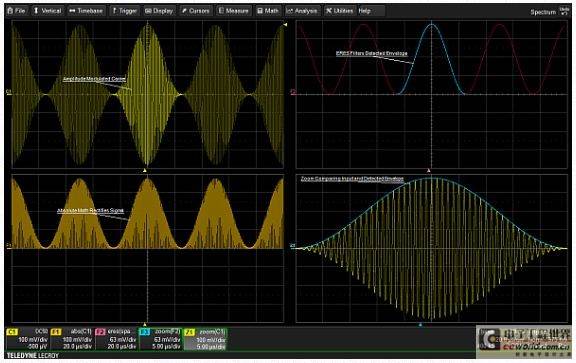Open the File menu

pos(17,11)
